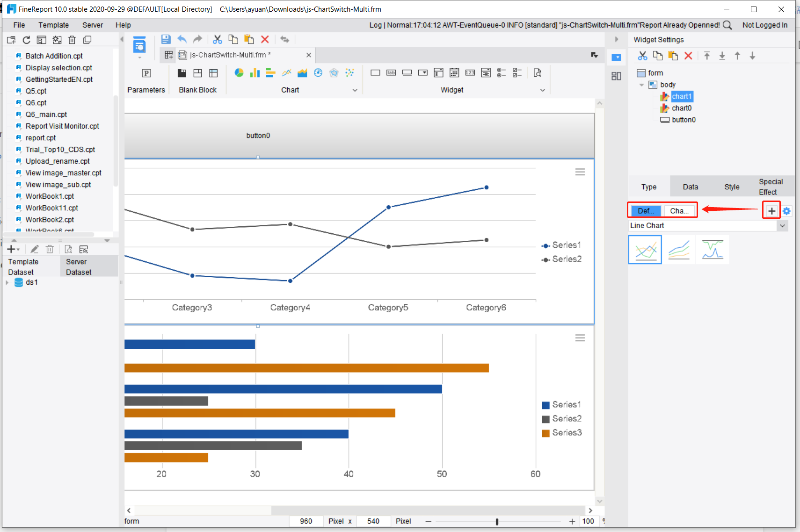Cut the selected widget in Widget Settings
The width and height of the screenshot is (800, 532).
[643, 56]
